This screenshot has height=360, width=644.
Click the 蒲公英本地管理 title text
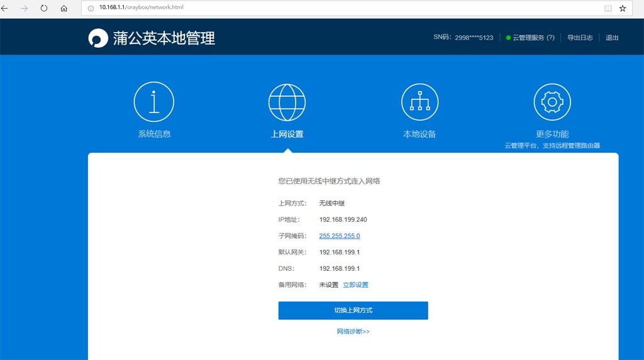click(164, 38)
